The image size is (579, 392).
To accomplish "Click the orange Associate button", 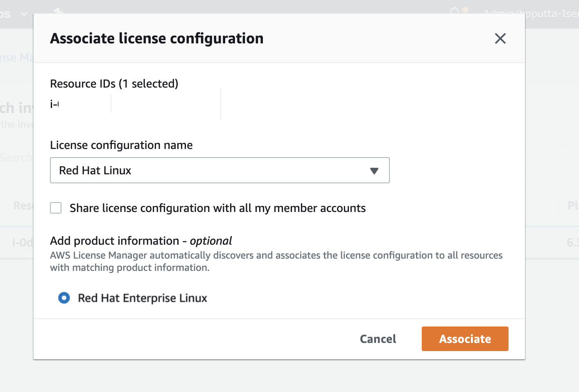I will tap(465, 339).
